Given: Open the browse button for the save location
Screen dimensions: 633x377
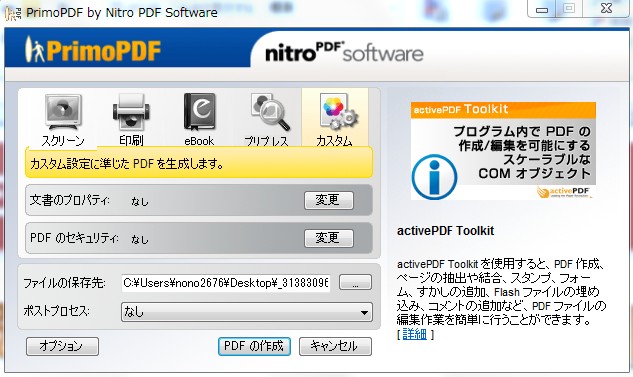Looking at the screenshot, I should coord(355,282).
